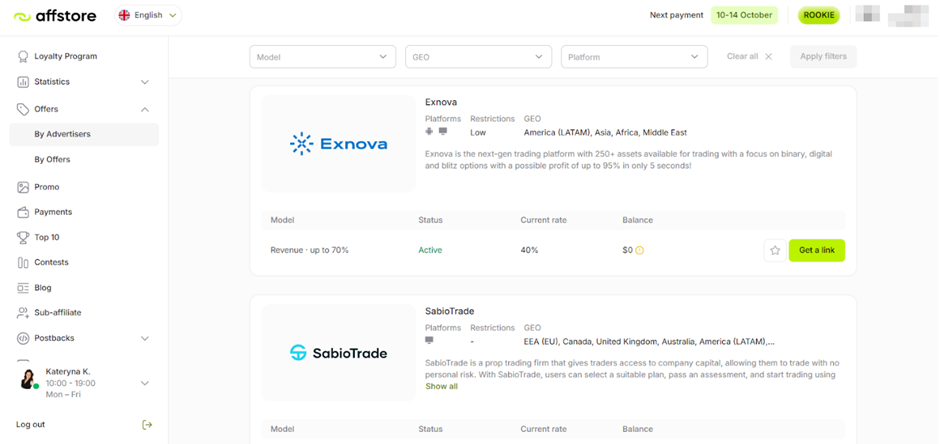Select By Offers submenu item
The height and width of the screenshot is (444, 940).
tap(52, 160)
